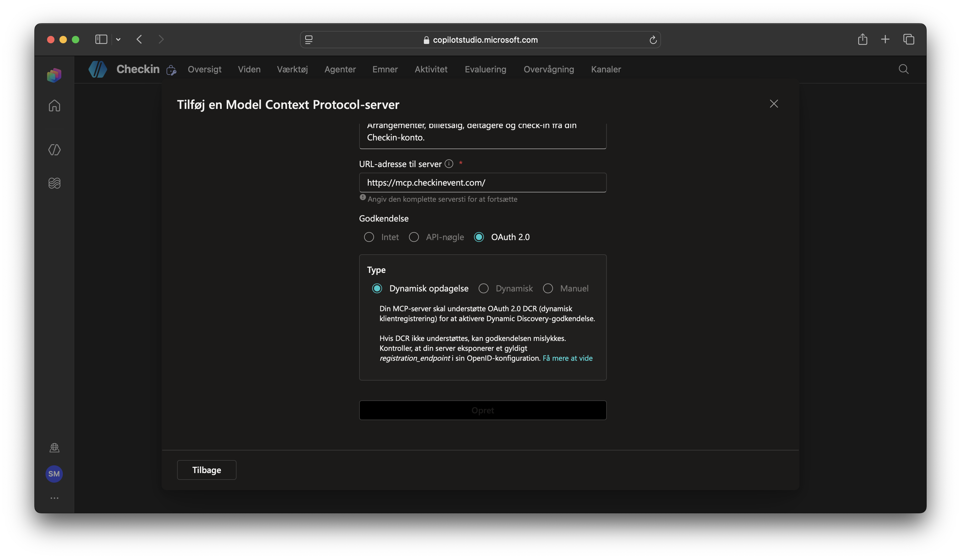Click the Safari share icon
This screenshot has height=560, width=961.
[x=863, y=39]
